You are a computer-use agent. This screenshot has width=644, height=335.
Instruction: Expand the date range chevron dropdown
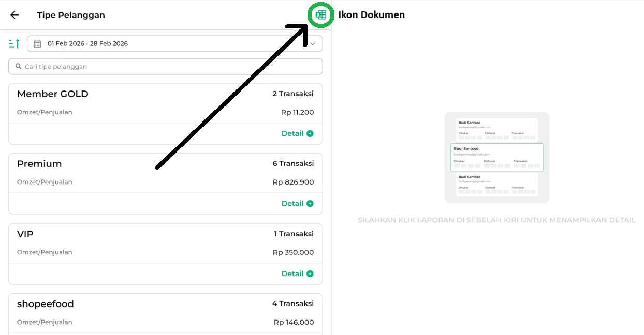pos(312,44)
